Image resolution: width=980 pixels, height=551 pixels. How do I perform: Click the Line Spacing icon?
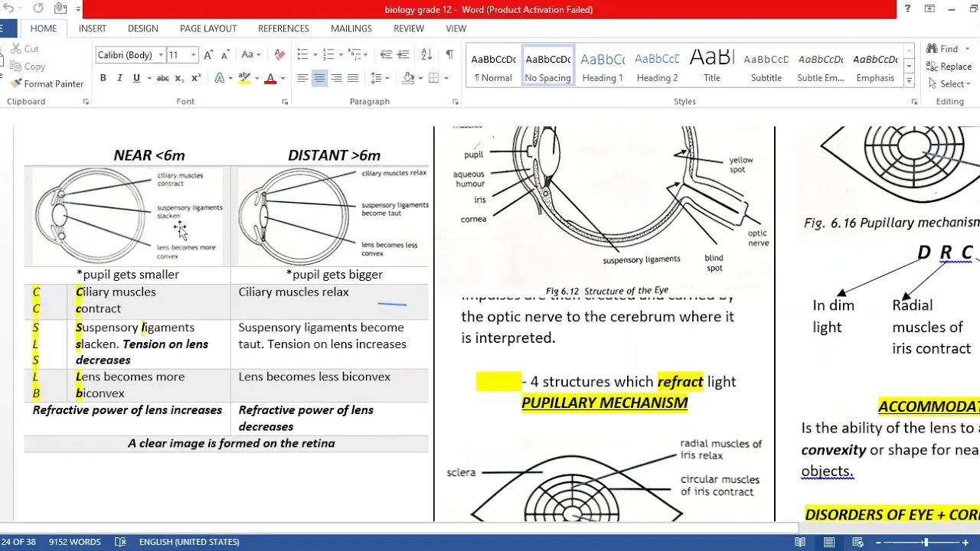tap(376, 78)
